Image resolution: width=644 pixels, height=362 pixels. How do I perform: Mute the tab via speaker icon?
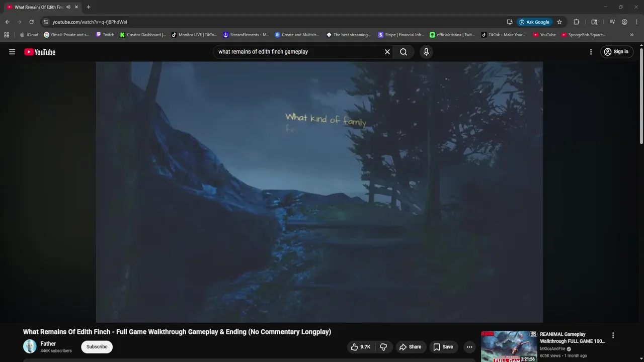[x=68, y=7]
